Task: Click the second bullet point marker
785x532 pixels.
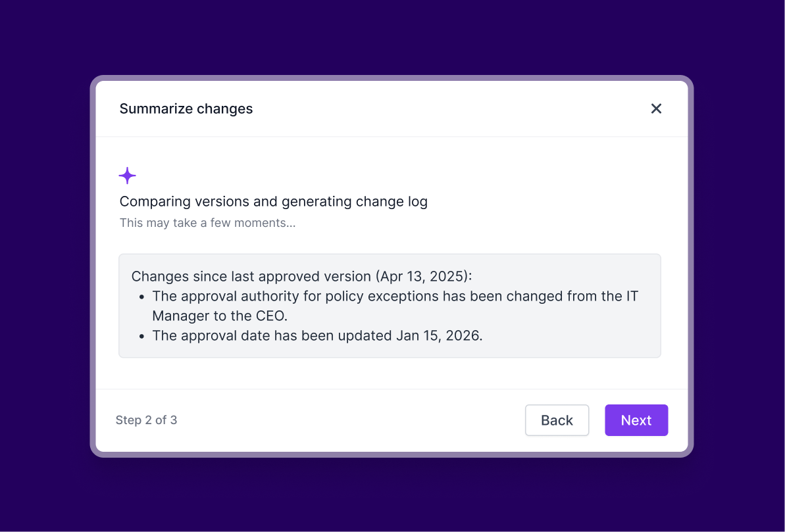Action: [141, 336]
